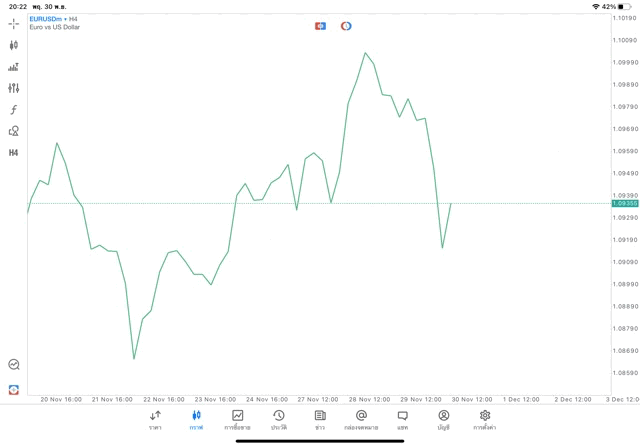
Task: Open chart search with magnifier icon
Action: [14, 365]
